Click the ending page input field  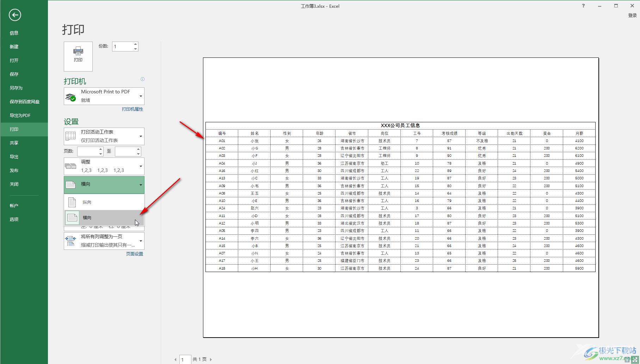(125, 151)
